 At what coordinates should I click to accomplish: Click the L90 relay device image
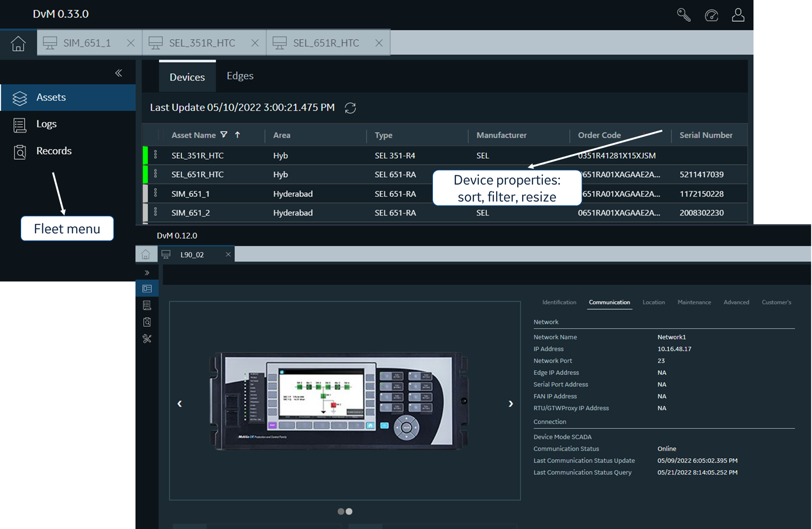click(x=339, y=401)
